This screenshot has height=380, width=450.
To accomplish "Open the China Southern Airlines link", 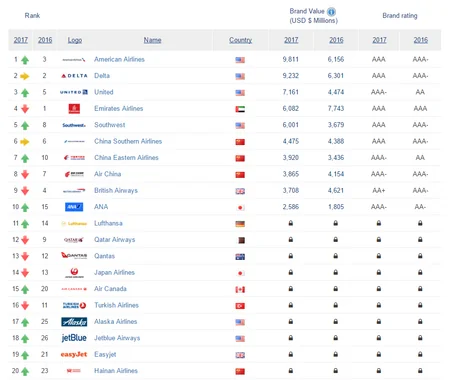I will pos(128,141).
